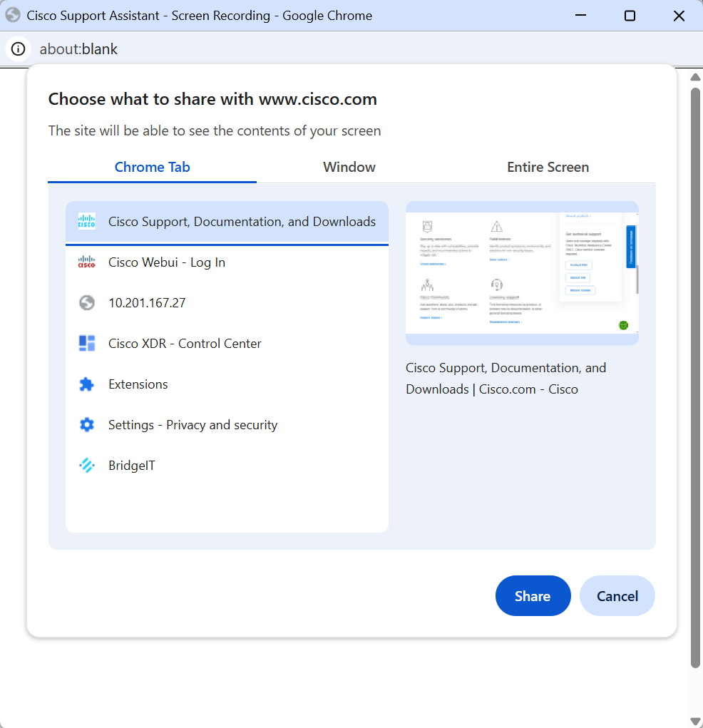Click the blue Share button
The width and height of the screenshot is (703, 728).
533,595
